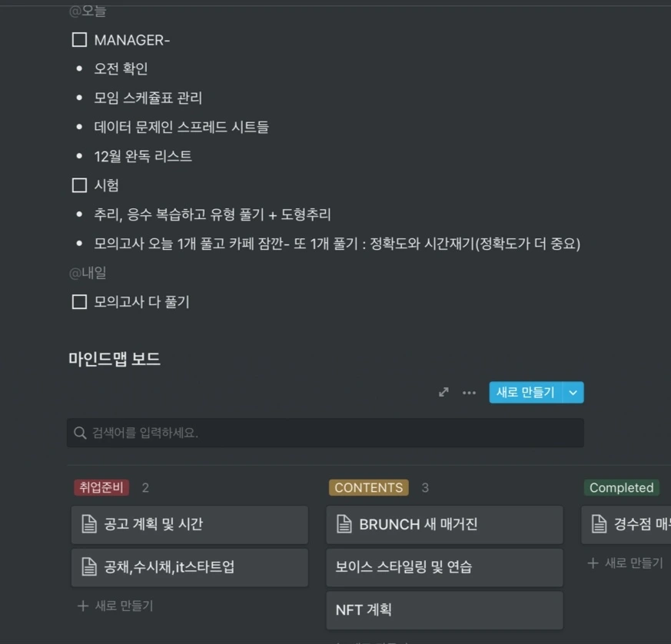
Task: Check the MANAGER- to-do checkbox
Action: pos(79,39)
